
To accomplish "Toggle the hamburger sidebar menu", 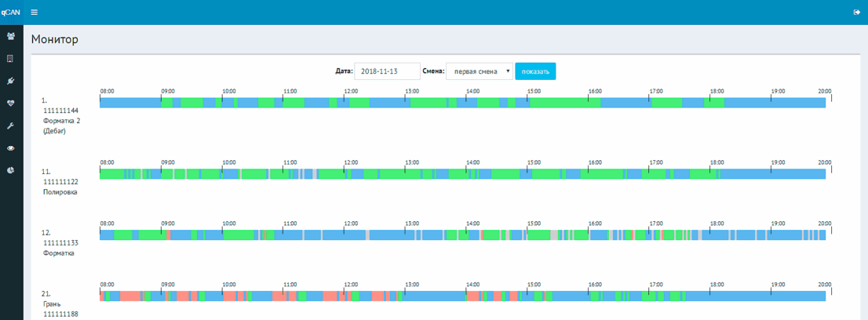I will (35, 12).
